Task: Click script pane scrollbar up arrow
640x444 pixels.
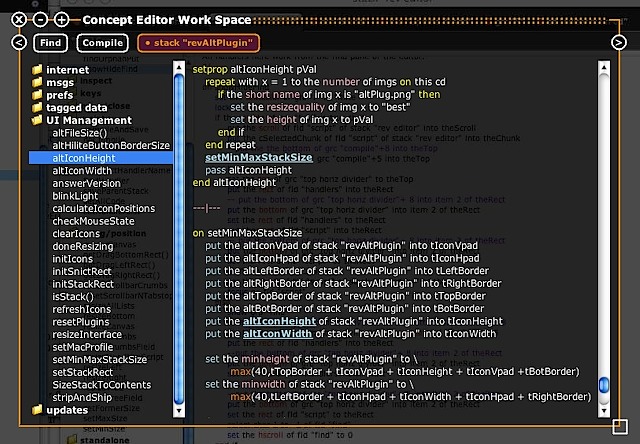Action: [604, 67]
